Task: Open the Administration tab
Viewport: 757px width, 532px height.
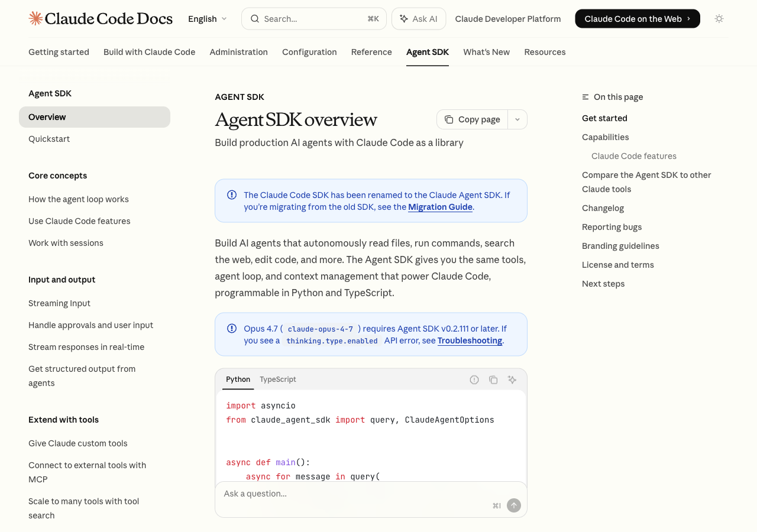Action: click(x=239, y=52)
